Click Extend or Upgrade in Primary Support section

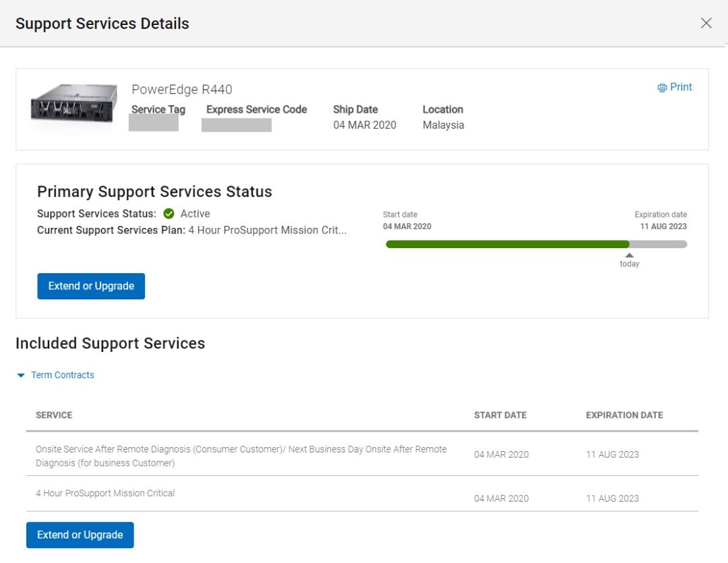90,286
